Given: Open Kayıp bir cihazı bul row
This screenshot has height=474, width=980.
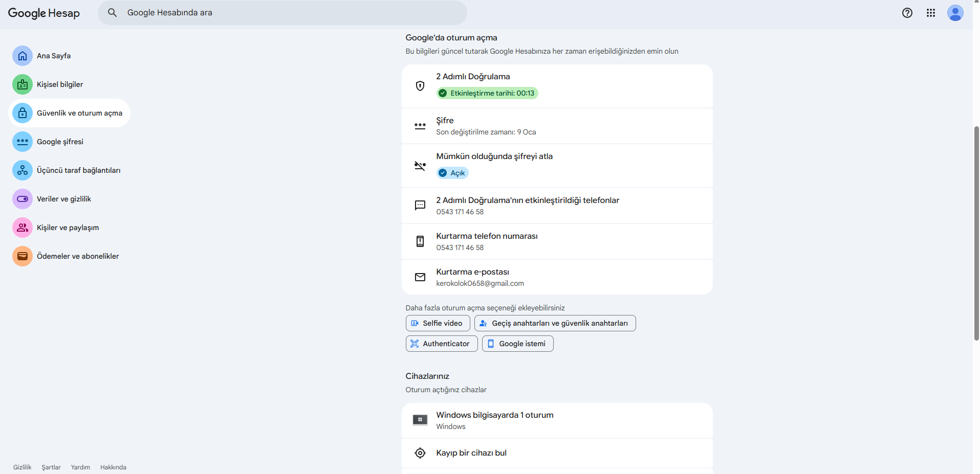Looking at the screenshot, I should pyautogui.click(x=557, y=453).
